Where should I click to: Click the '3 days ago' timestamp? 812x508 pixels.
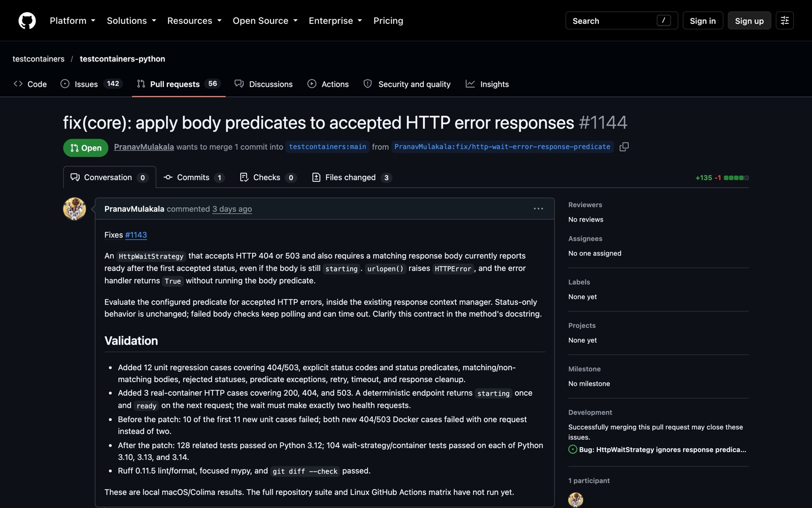coord(232,209)
